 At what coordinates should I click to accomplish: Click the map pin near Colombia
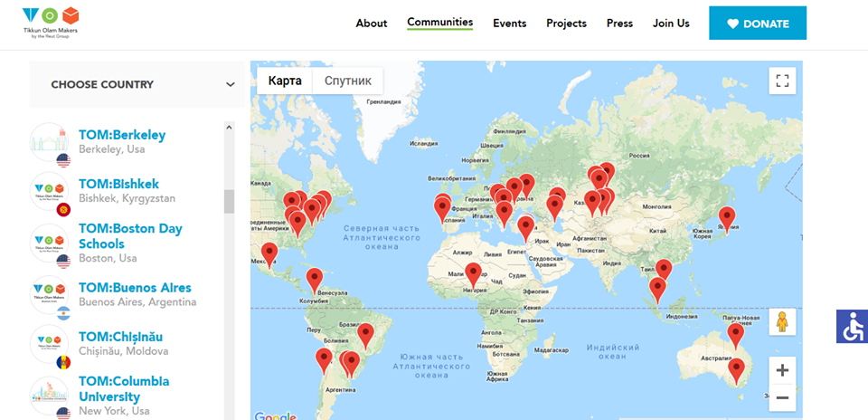click(x=315, y=281)
